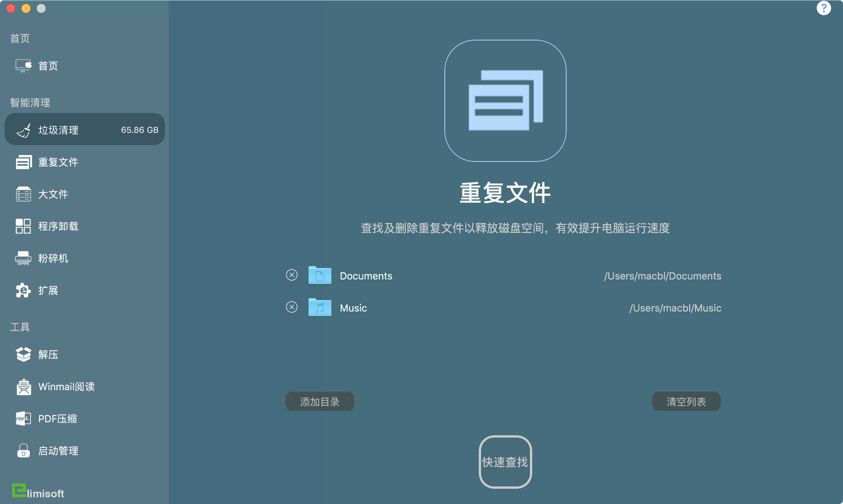Click the large 重复文件 center icon

505,101
